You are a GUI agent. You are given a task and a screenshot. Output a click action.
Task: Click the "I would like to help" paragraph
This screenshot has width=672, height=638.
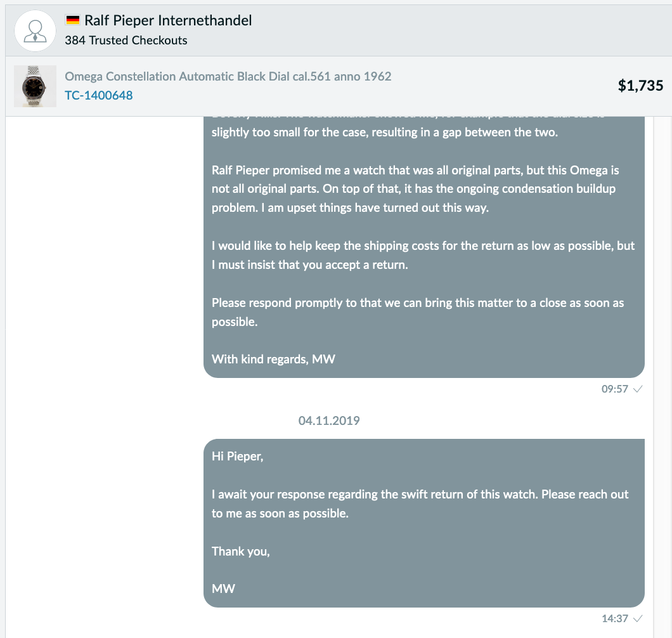423,255
